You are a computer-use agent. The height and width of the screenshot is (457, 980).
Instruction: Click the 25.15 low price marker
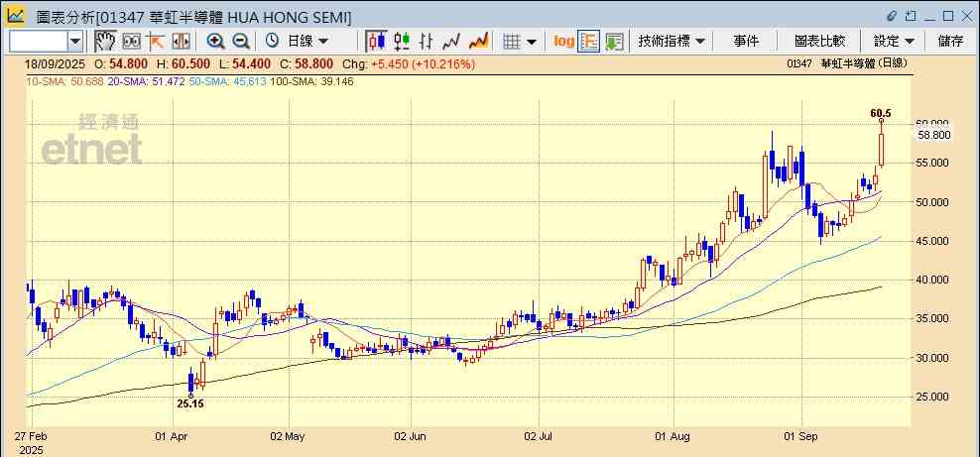(x=190, y=403)
